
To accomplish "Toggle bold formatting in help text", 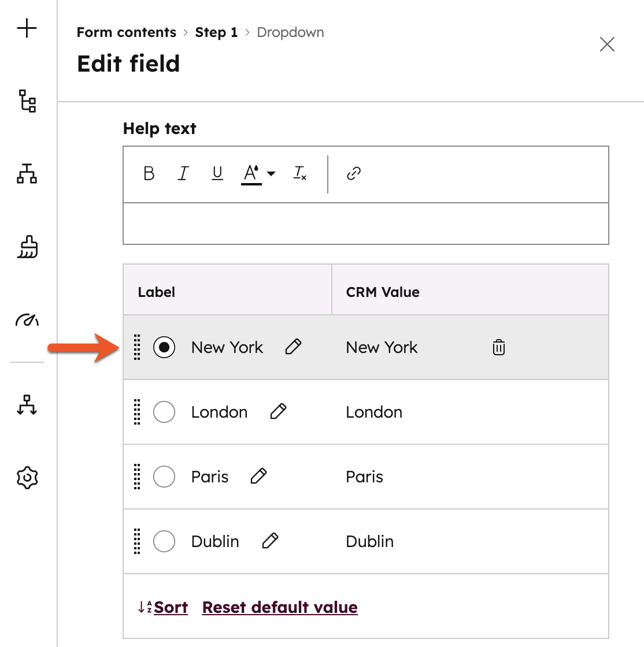I will (x=149, y=173).
